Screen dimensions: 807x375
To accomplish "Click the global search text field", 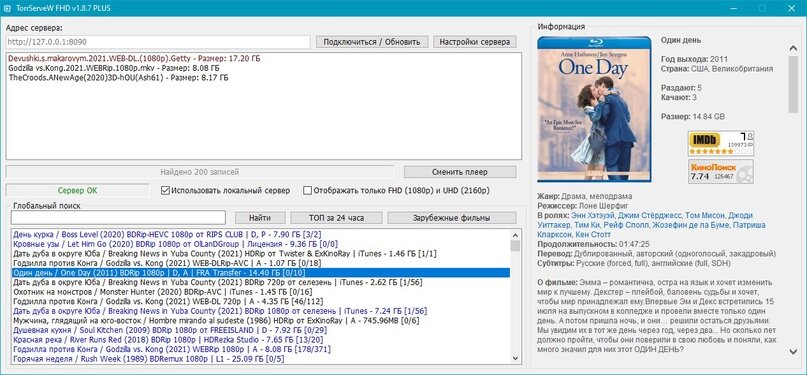I will point(118,218).
